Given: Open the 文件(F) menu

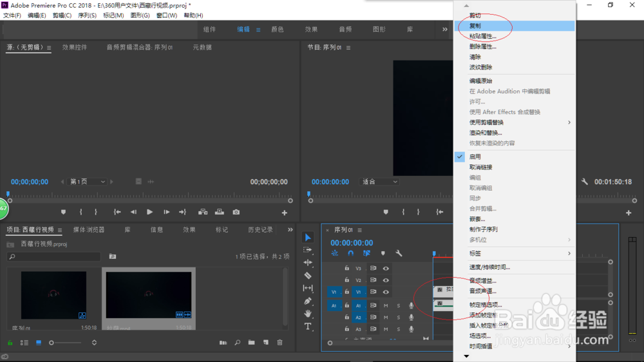Looking at the screenshot, I should tap(12, 15).
